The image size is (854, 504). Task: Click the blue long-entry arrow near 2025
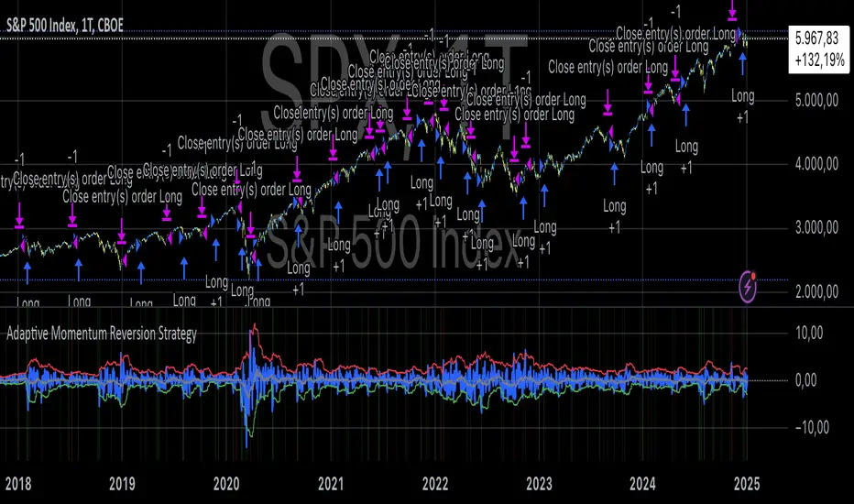pos(742,63)
